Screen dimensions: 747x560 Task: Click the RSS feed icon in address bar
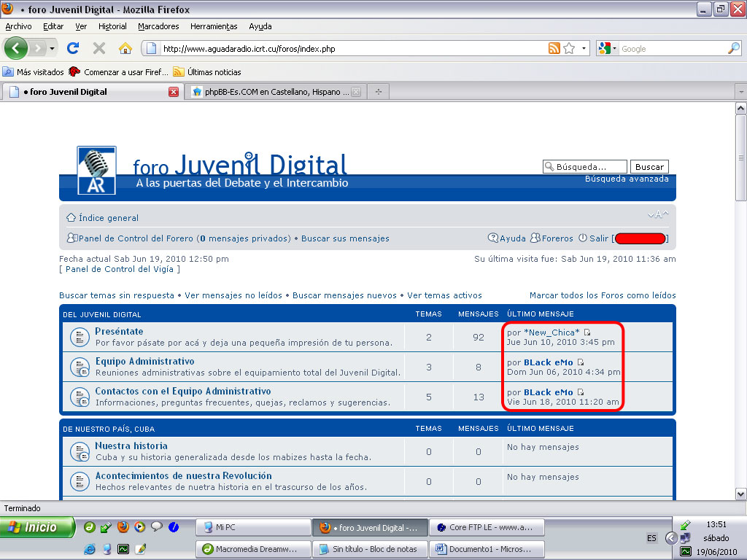(x=554, y=49)
